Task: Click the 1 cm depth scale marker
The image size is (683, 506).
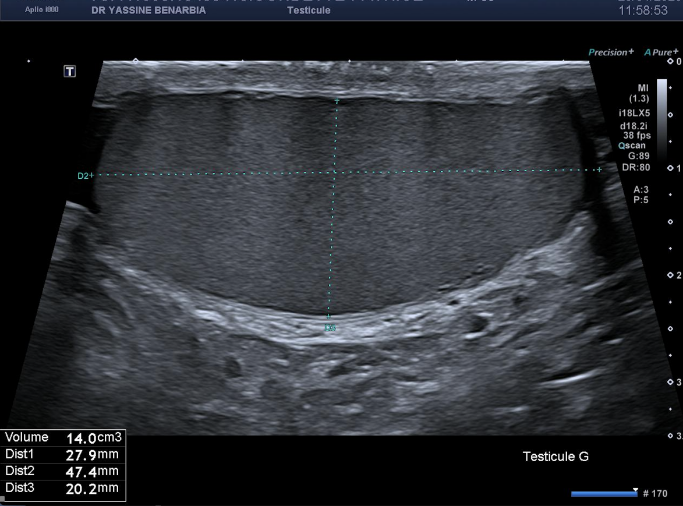Action: coord(677,168)
